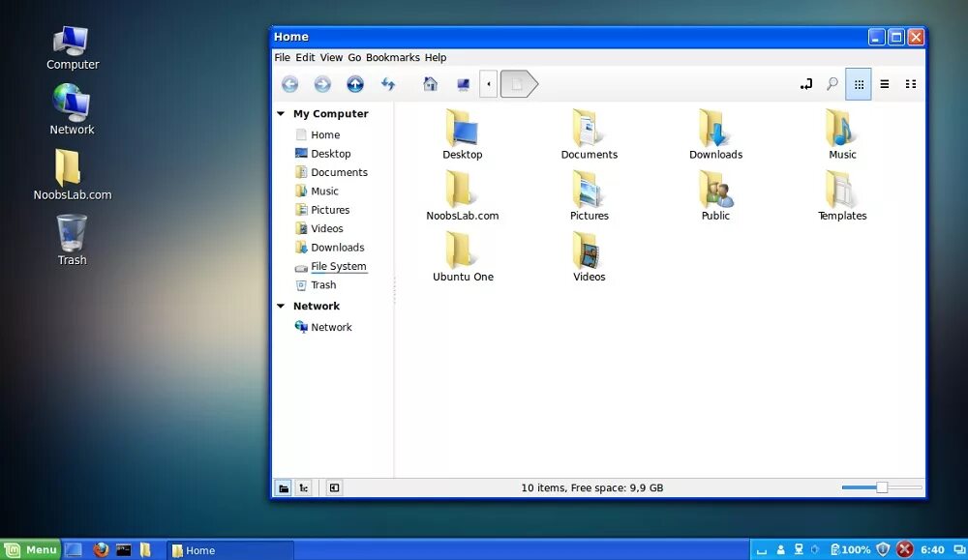Screen dimensions: 968x560
Task: Click the path bar left scroll arrow
Action: (488, 84)
